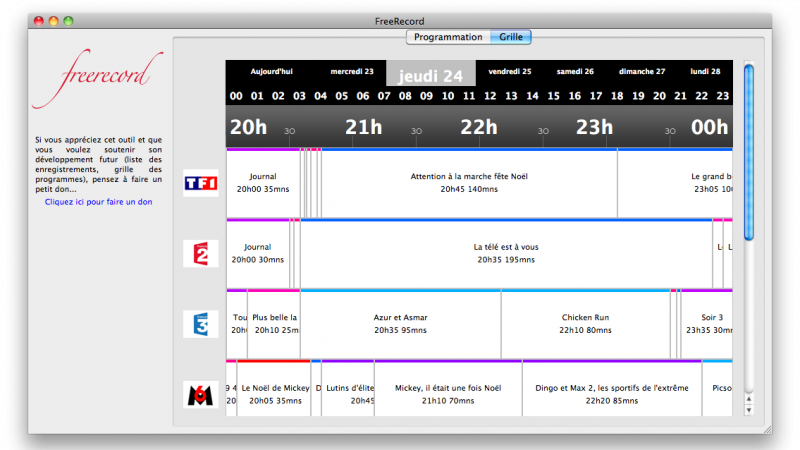Screen dimensions: 800x450
Task: Switch to the Programmation tab
Action: tap(448, 37)
